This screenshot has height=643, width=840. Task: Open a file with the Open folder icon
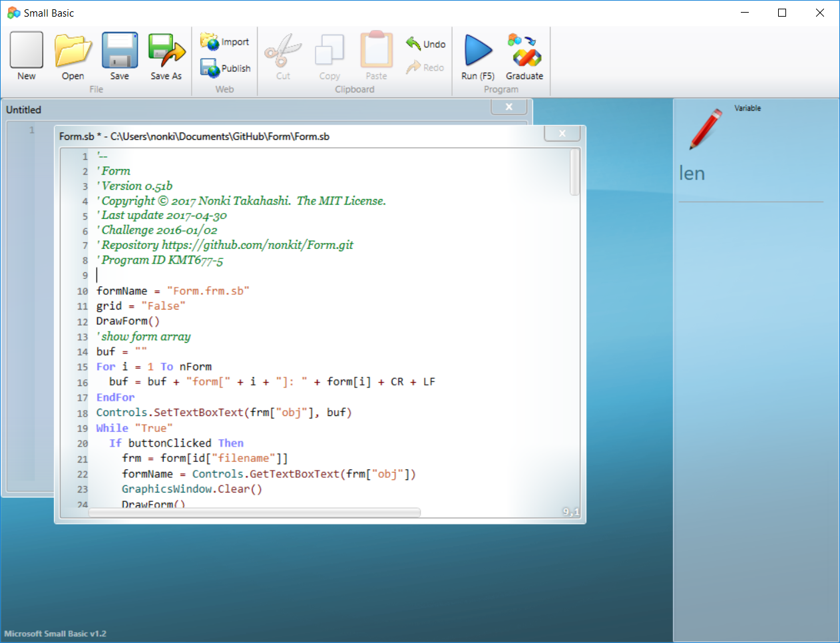[73, 56]
